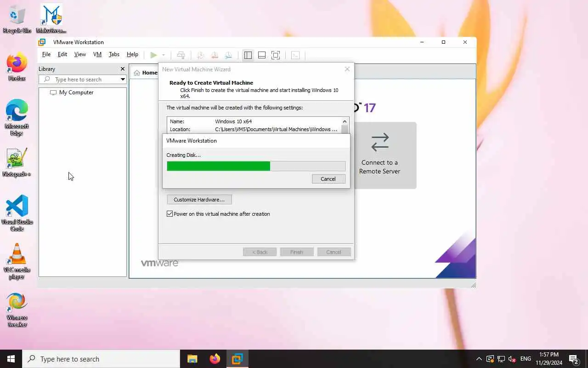Click the wizard's bottom Cancel button
Screen dimensions: 588x368
tap(334, 252)
